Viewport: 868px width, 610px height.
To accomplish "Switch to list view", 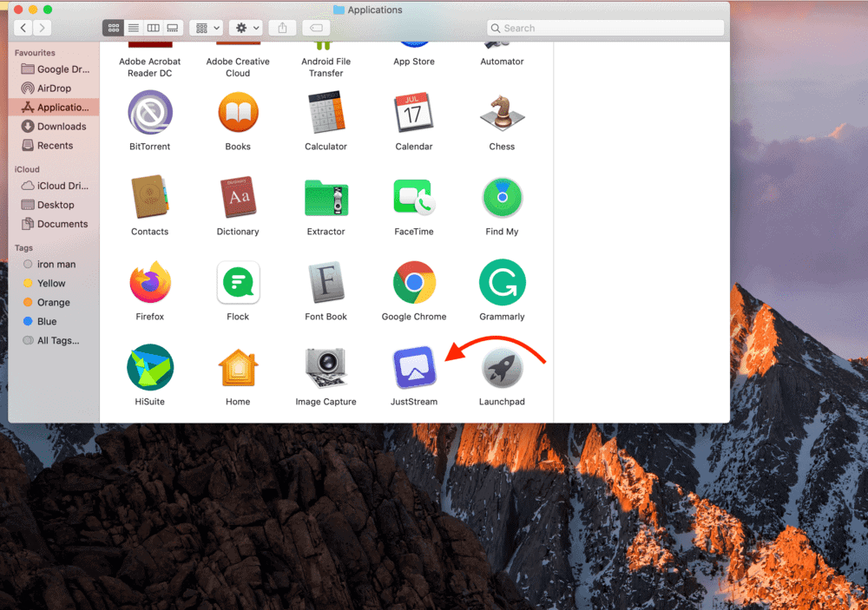I will 134,28.
